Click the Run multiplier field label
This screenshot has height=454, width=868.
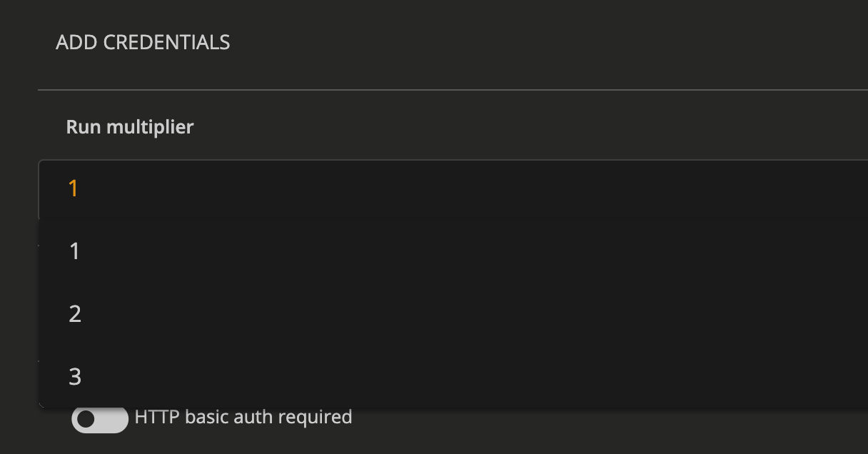pyautogui.click(x=130, y=127)
